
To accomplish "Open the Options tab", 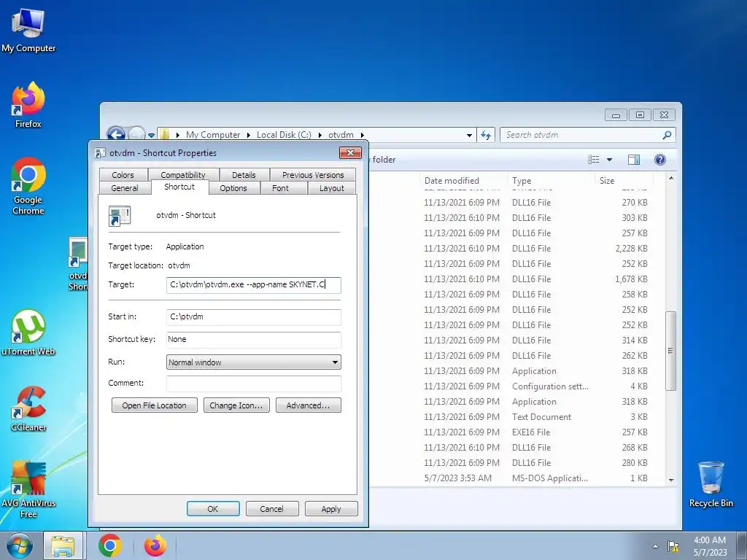I will 233,188.
